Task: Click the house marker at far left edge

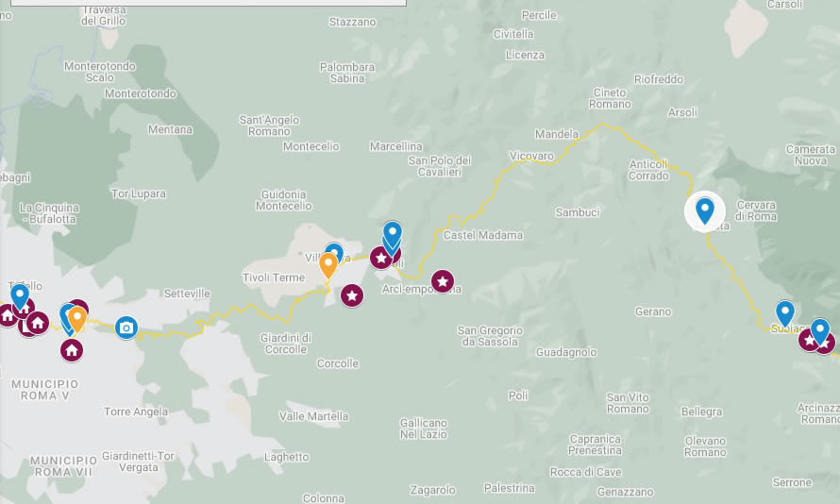Action: coord(8,315)
